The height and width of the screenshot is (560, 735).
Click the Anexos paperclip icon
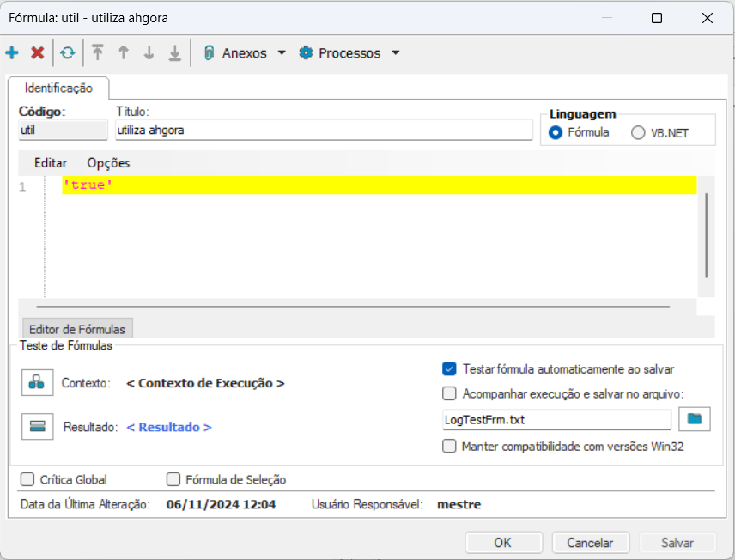(209, 53)
